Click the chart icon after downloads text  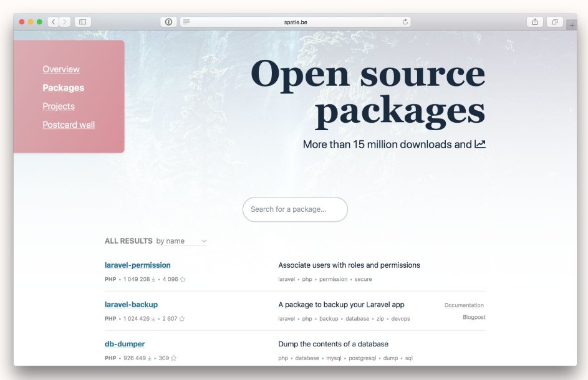tap(480, 144)
